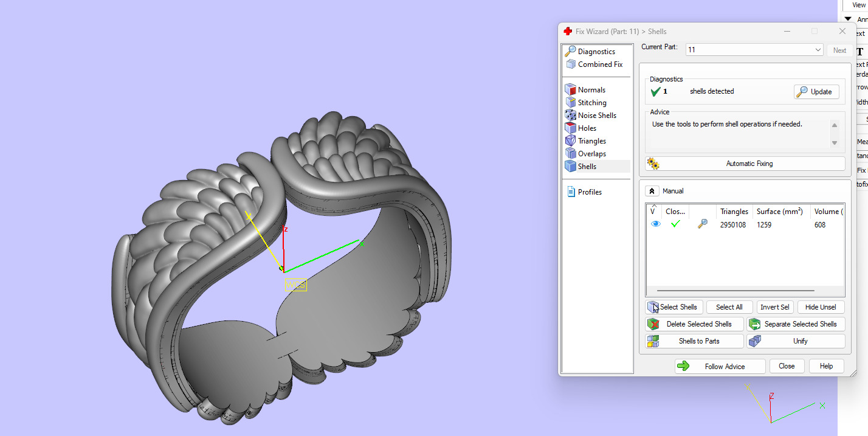Open Profiles in the Fix Wizard sidebar

pos(584,192)
